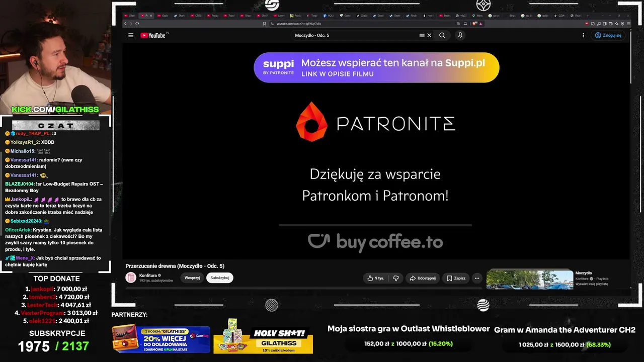This screenshot has width=644, height=362.
Task: Click top donor tombers3 entry
Action: pos(56,297)
